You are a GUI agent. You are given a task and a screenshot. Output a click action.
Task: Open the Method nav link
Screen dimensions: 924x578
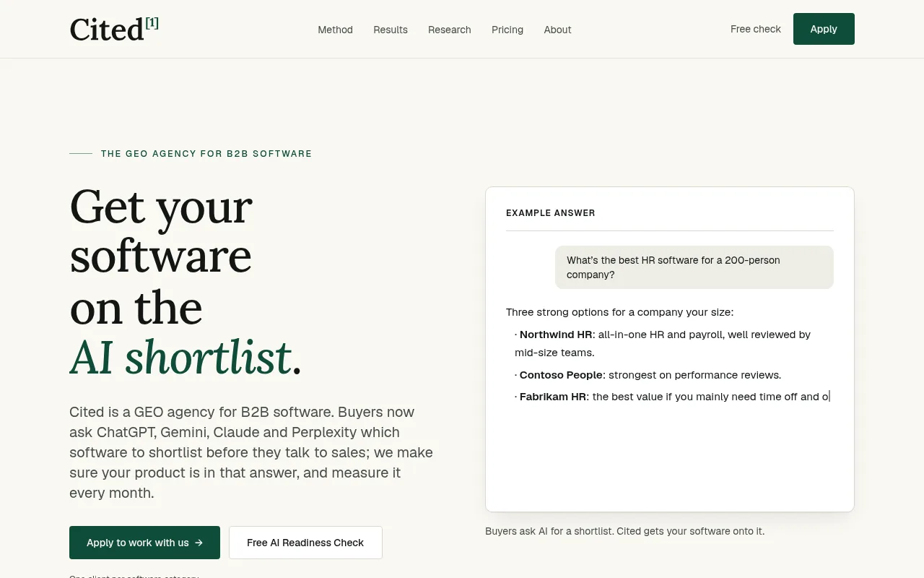335,30
